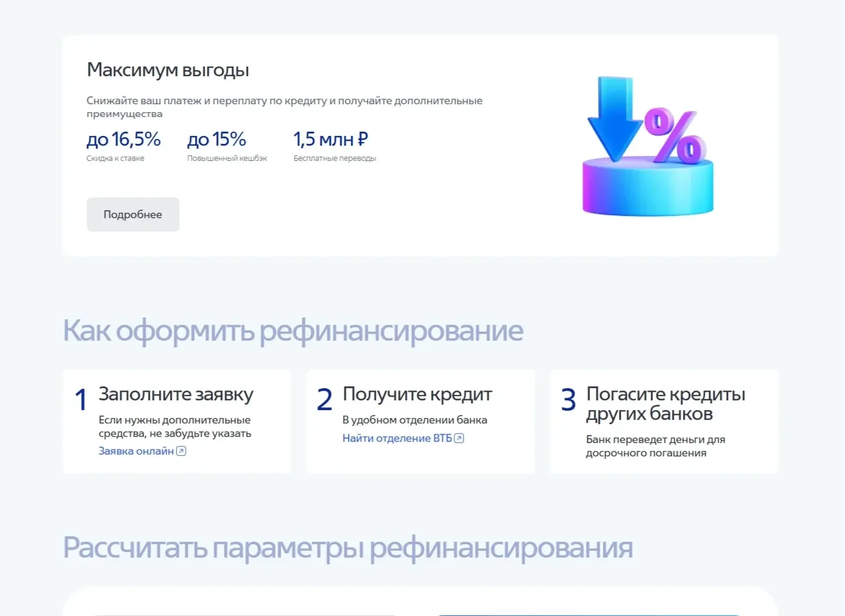The width and height of the screenshot is (845, 616).
Task: Click the Скидка к ставке caption
Action: 116,158
